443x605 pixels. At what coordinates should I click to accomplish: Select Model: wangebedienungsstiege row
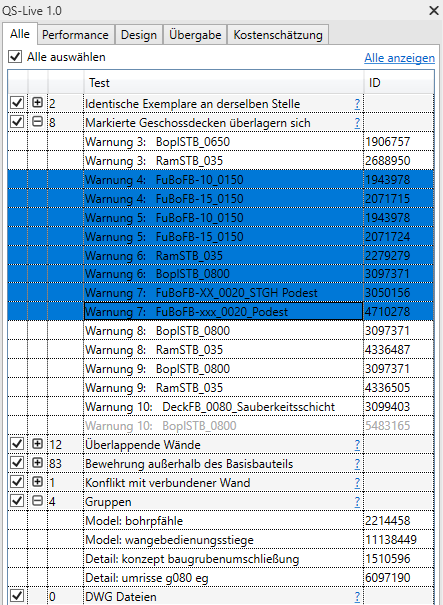(x=221, y=539)
